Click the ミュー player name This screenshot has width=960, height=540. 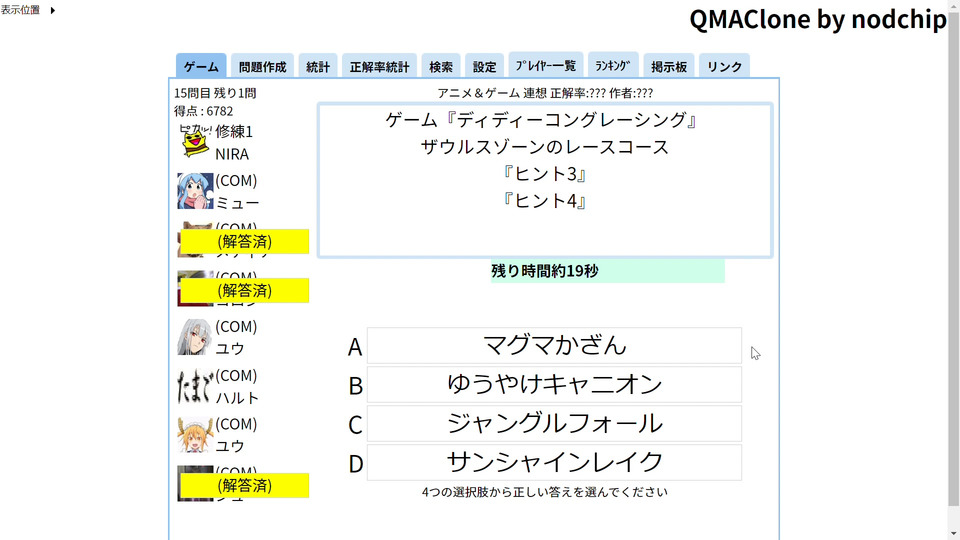tap(238, 203)
